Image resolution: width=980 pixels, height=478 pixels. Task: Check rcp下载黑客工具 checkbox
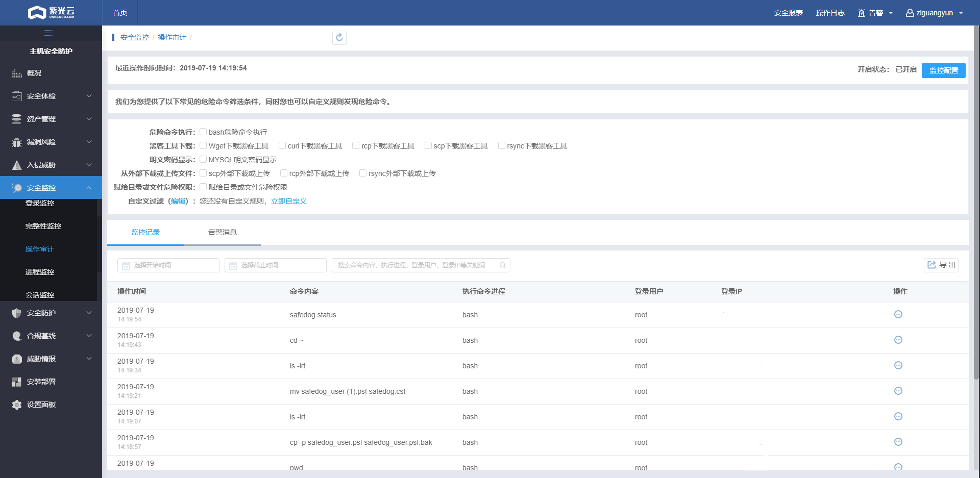coord(356,145)
